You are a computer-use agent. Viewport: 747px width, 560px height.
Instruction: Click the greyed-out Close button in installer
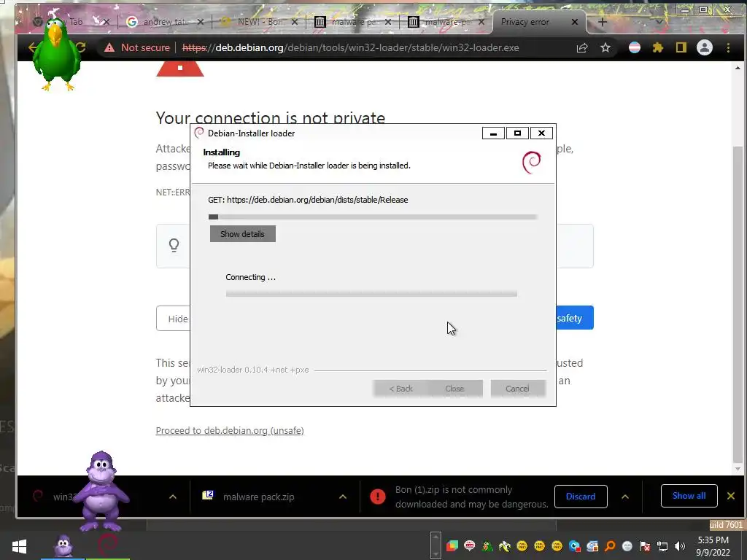[x=455, y=389]
